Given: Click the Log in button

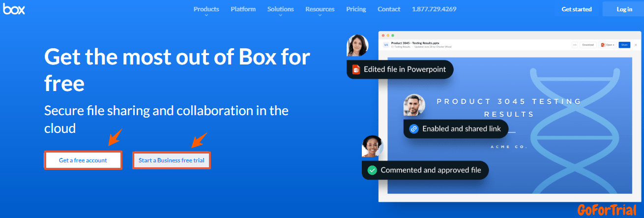Looking at the screenshot, I should [624, 9].
